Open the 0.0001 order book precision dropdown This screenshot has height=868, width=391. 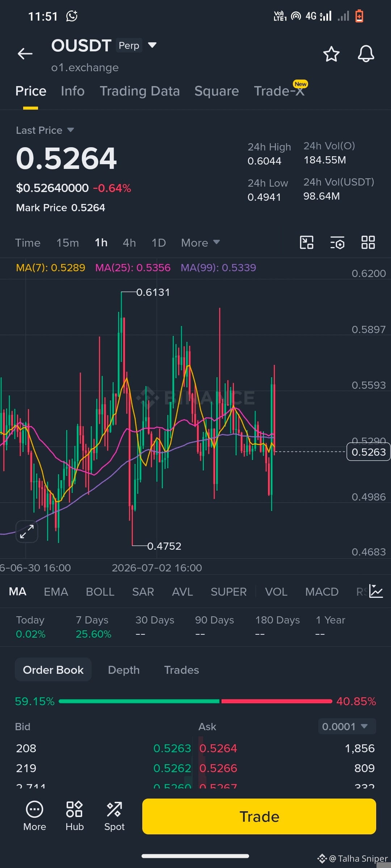pyautogui.click(x=347, y=726)
